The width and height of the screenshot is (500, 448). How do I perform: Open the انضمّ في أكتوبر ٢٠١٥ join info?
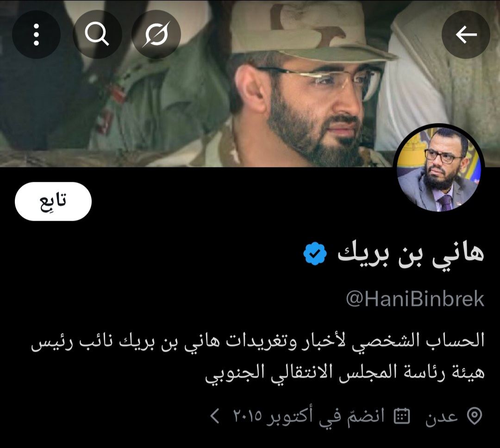pyautogui.click(x=309, y=416)
